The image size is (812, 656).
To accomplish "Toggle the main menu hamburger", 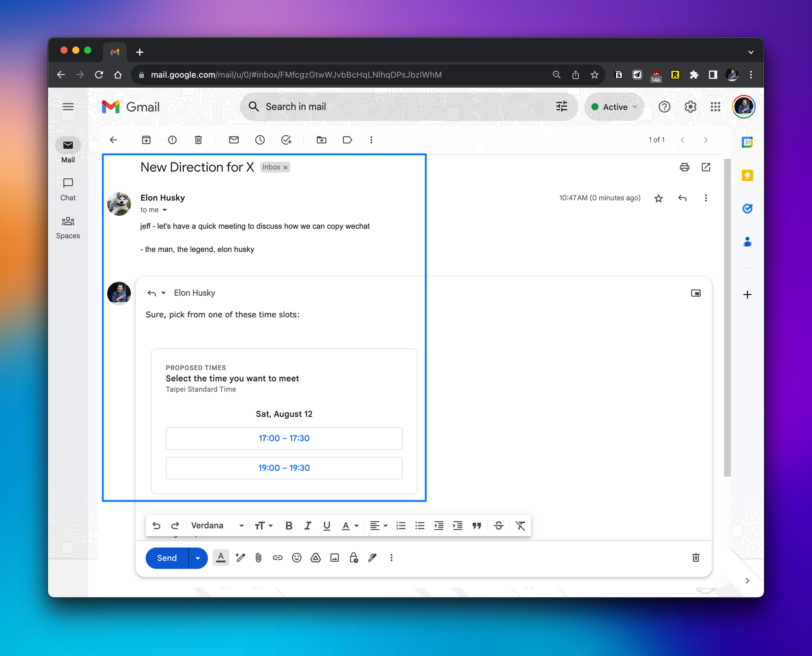I will (x=68, y=107).
